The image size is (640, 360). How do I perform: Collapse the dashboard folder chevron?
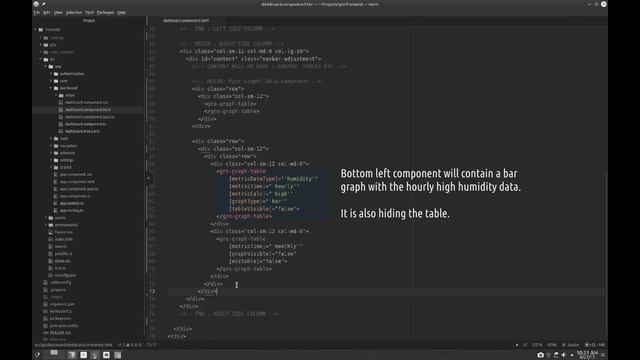(51, 88)
